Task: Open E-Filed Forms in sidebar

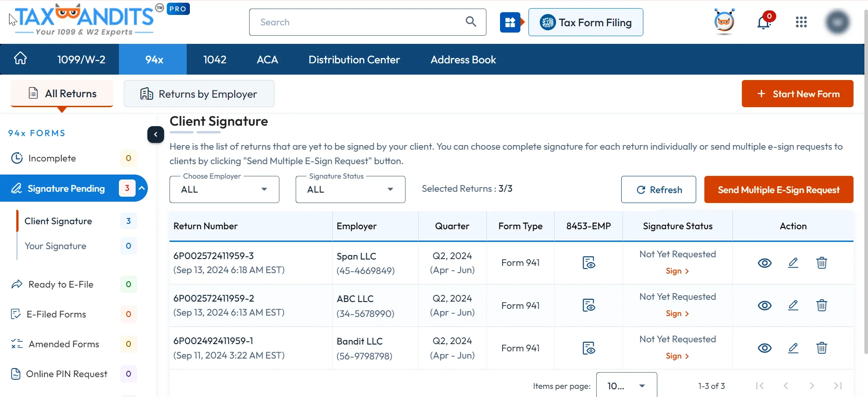Action: point(74,314)
